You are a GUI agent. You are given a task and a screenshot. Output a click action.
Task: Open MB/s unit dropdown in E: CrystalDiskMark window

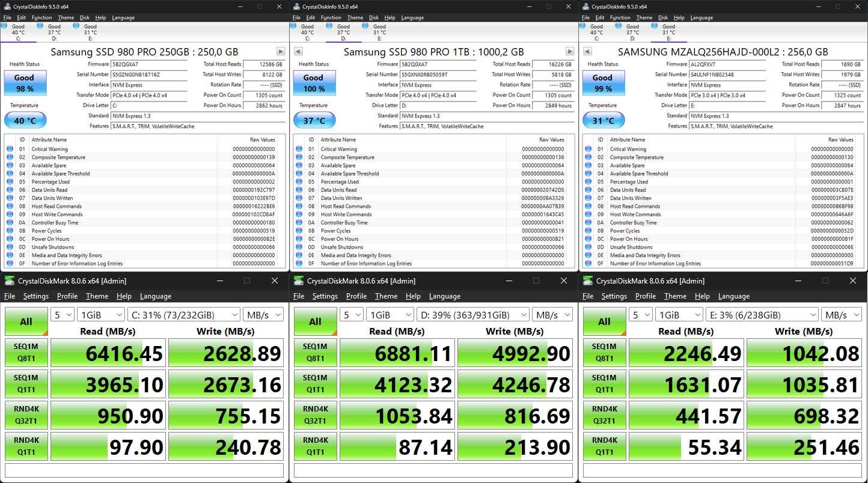[x=841, y=315]
